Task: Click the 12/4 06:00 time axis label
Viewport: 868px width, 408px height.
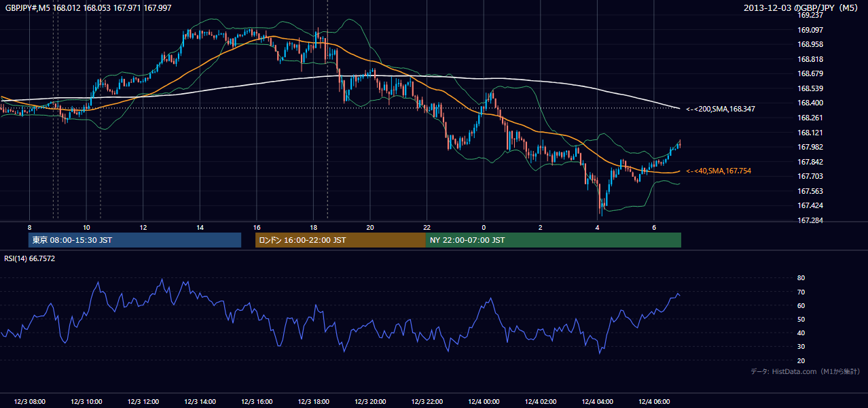Action: click(x=654, y=402)
